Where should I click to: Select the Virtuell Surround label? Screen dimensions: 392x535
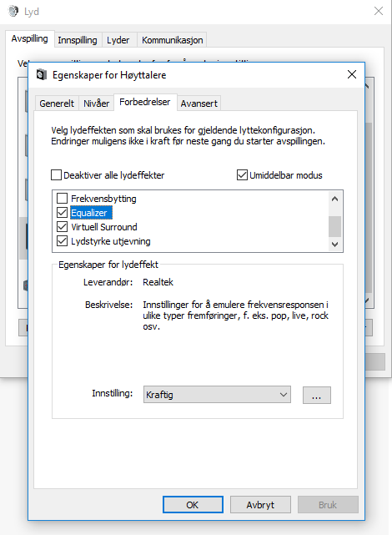104,227
